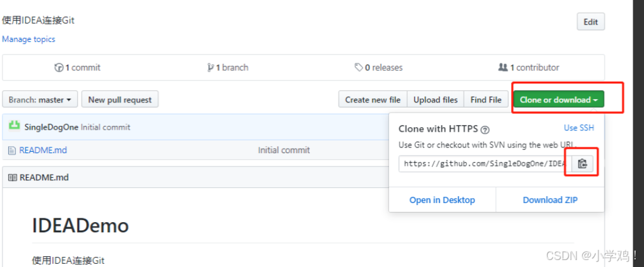644x267 pixels.
Task: Open the 0 releases page
Action: 379,67
